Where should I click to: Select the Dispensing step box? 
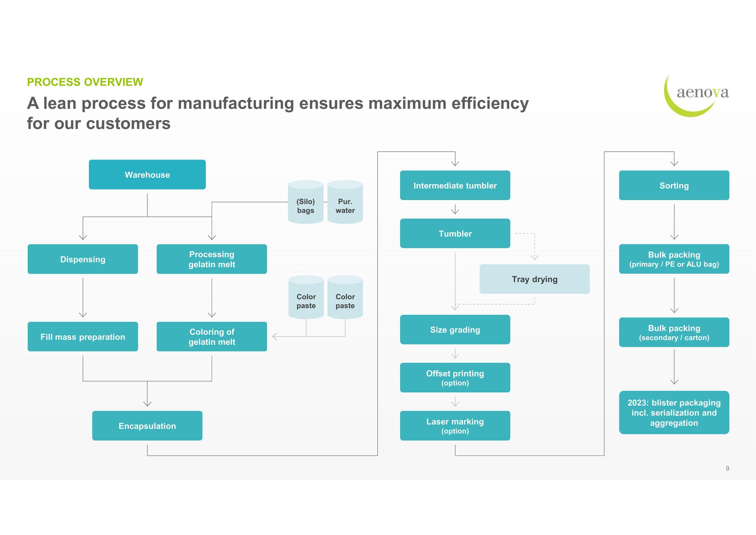(x=83, y=259)
